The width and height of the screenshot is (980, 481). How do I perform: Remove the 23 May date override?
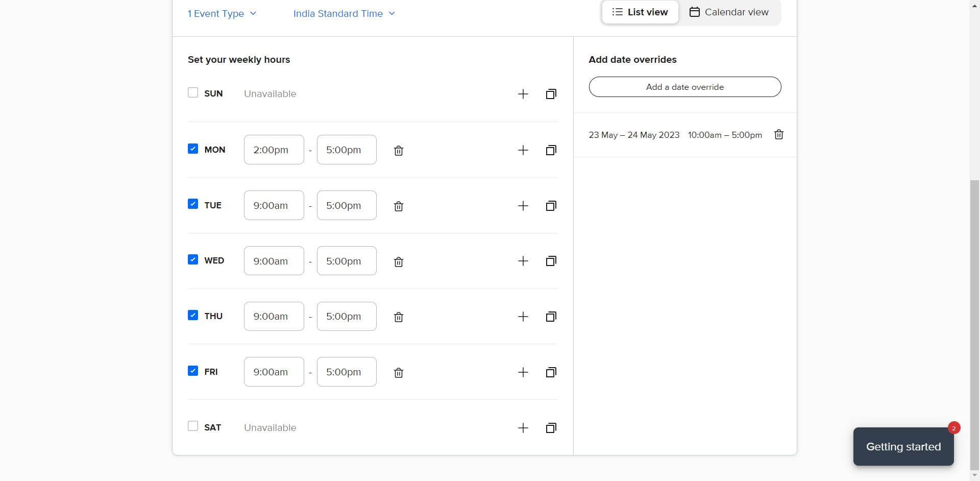[x=778, y=134]
